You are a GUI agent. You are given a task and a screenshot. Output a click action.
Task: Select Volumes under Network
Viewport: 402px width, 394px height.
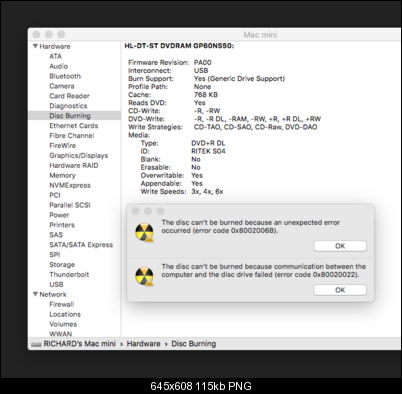point(63,324)
